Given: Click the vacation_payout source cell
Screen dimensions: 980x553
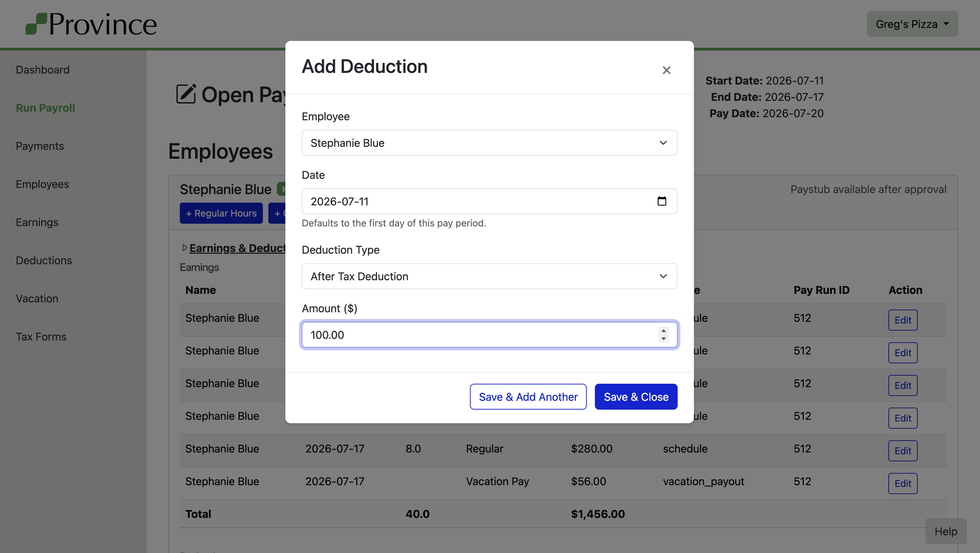Looking at the screenshot, I should [703, 481].
